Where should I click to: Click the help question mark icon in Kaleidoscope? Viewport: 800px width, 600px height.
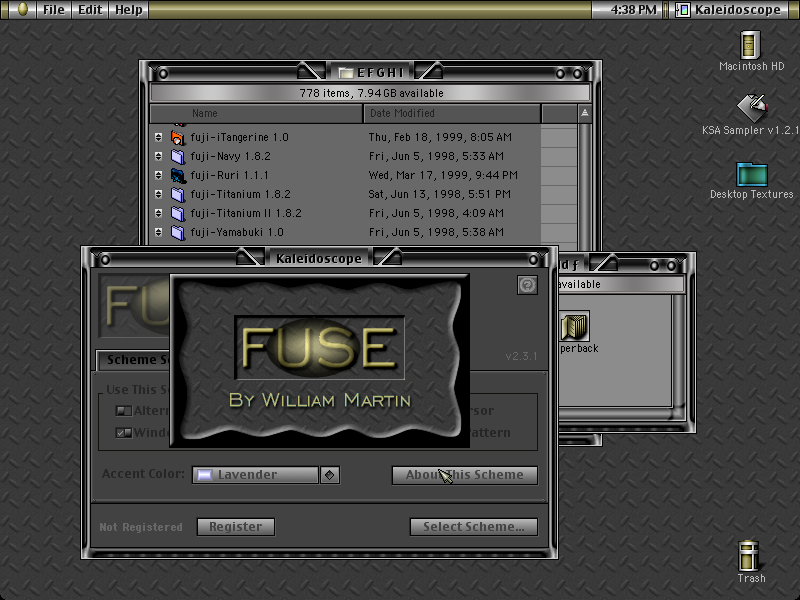527,285
